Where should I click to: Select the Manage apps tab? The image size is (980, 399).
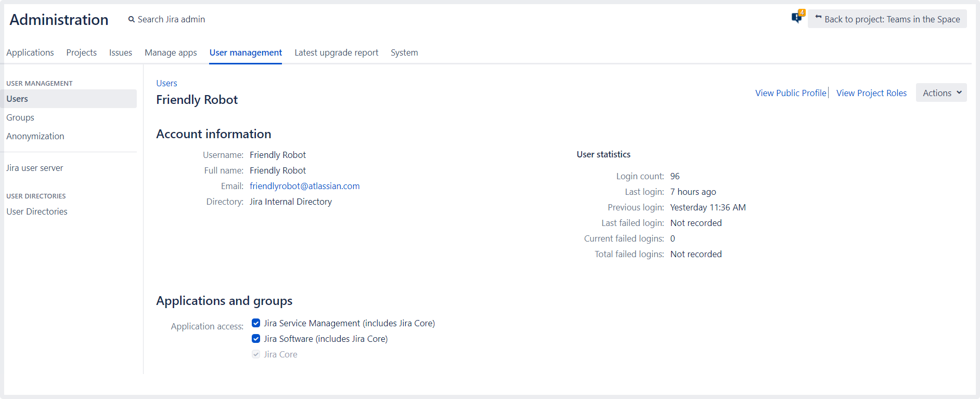(171, 52)
